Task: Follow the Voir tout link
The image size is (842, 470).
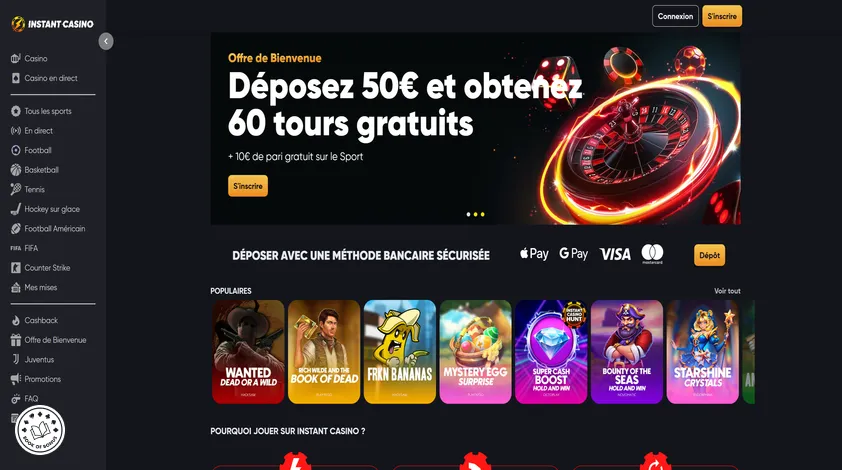Action: (727, 291)
